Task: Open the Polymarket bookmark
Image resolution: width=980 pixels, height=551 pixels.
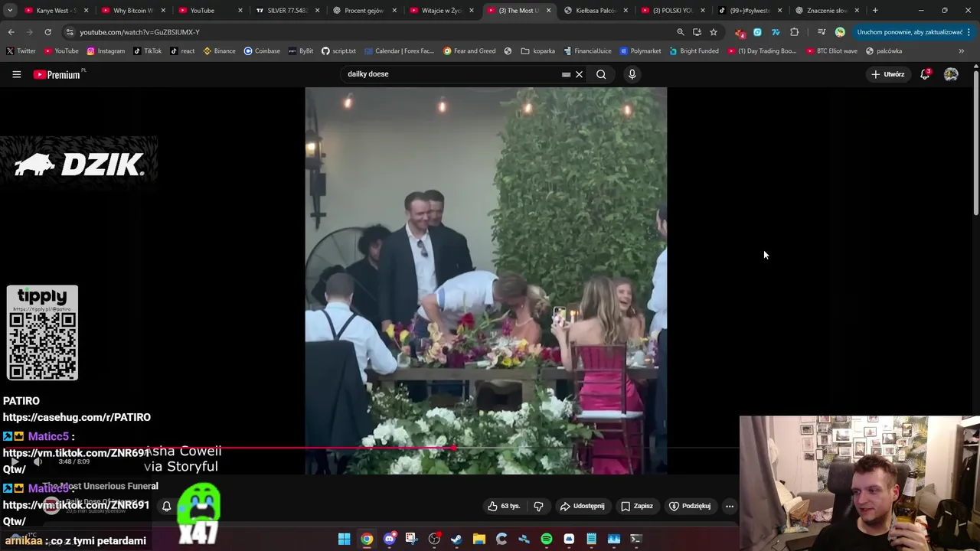Action: pos(640,51)
